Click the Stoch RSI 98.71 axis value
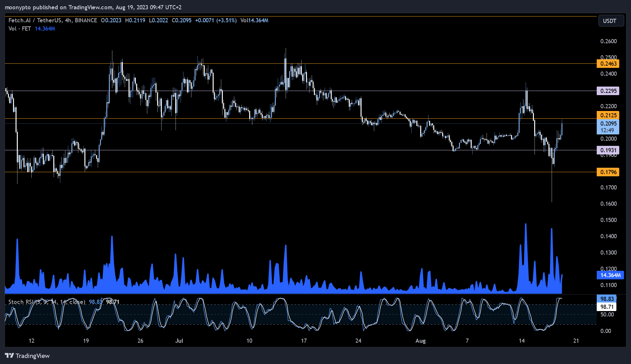The image size is (631, 364). 607,307
